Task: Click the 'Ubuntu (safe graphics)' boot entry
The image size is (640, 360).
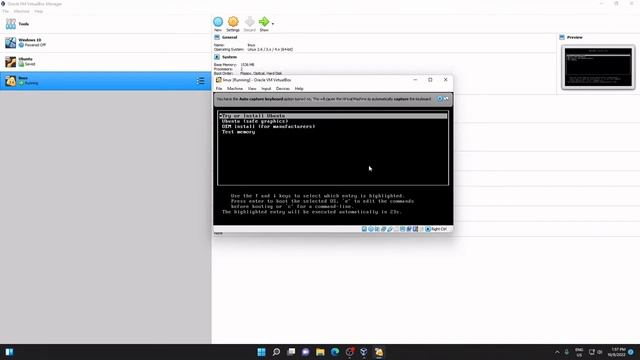Action: tap(255, 121)
